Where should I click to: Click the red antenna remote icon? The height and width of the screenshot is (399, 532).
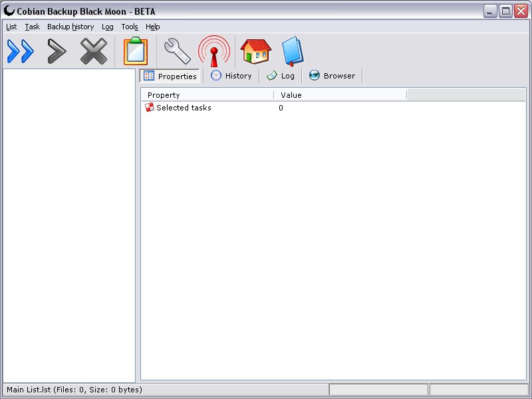coord(214,51)
